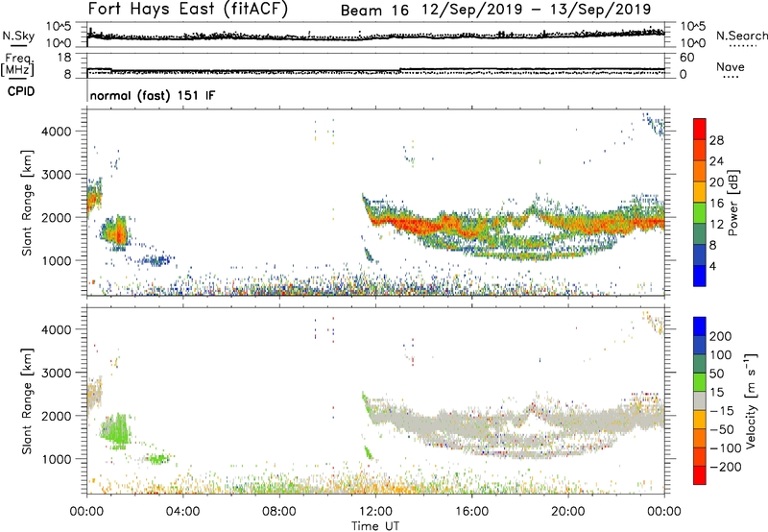The image size is (768, 532).
Task: Click the power color bar blue bottom segment
Action: click(x=700, y=277)
